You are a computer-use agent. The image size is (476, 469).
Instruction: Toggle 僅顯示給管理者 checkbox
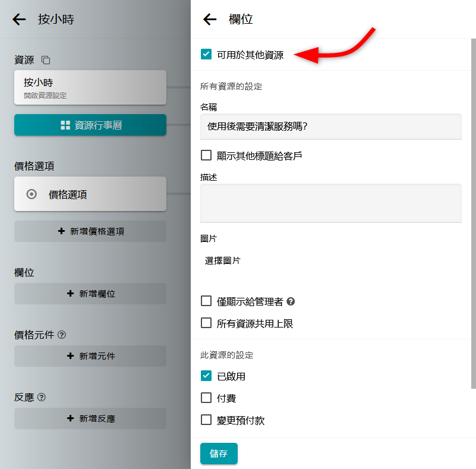pyautogui.click(x=206, y=301)
